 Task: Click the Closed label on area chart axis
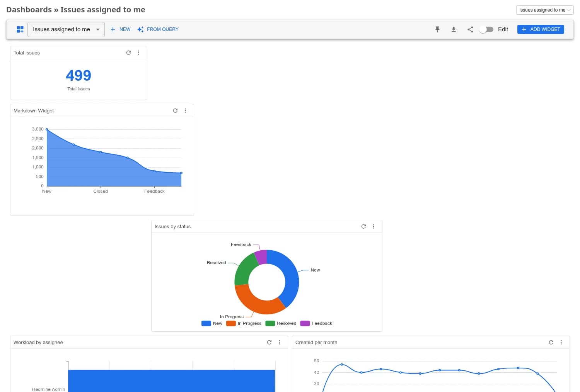[101, 191]
